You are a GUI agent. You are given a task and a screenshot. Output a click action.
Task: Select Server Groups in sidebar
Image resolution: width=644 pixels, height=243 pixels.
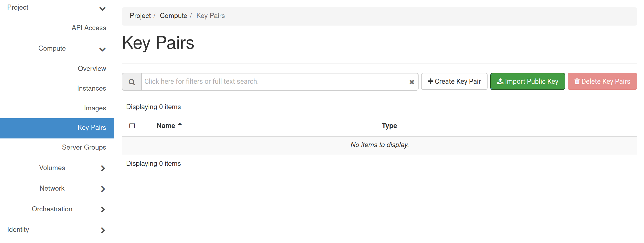(x=84, y=147)
